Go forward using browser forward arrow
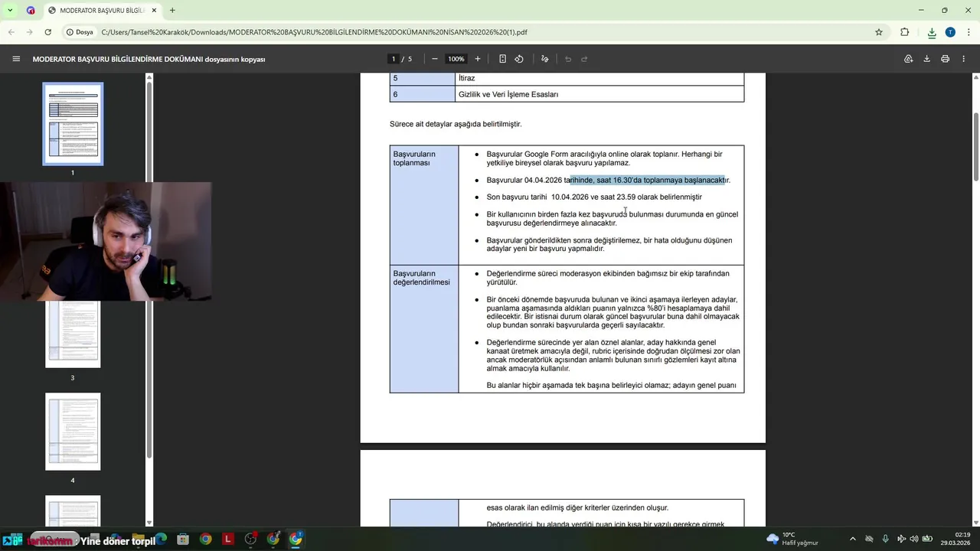Screen dimensions: 980x551 (29, 32)
